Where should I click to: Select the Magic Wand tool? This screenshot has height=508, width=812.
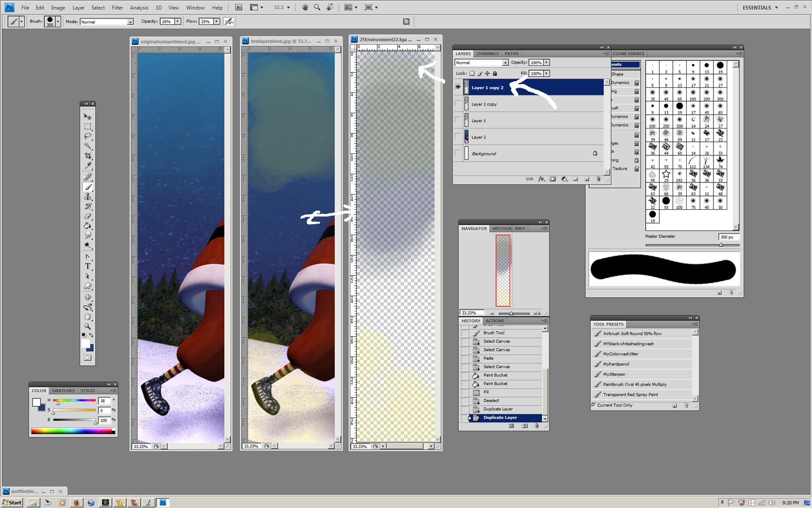(88, 146)
